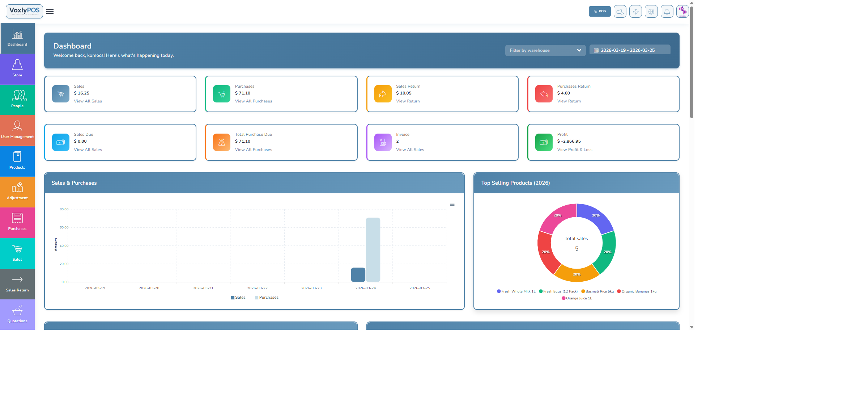Collapse the sidebar with the hamburger menu
The width and height of the screenshot is (868, 412).
pos(50,11)
